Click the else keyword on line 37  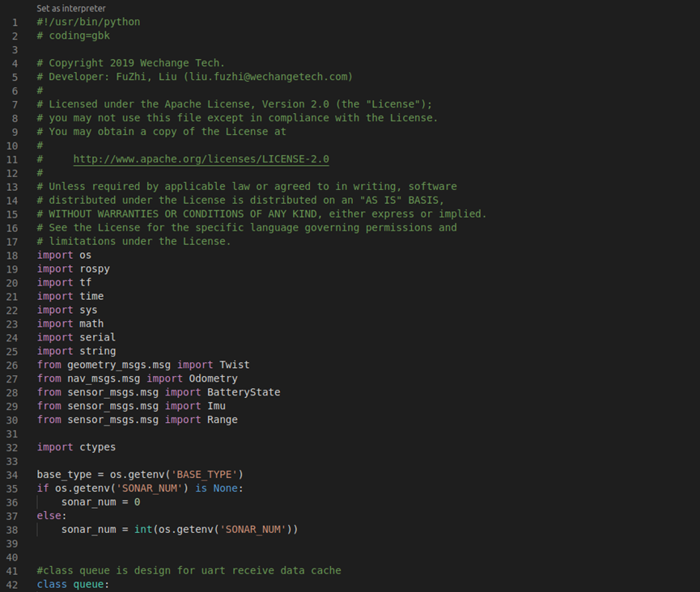pos(47,515)
